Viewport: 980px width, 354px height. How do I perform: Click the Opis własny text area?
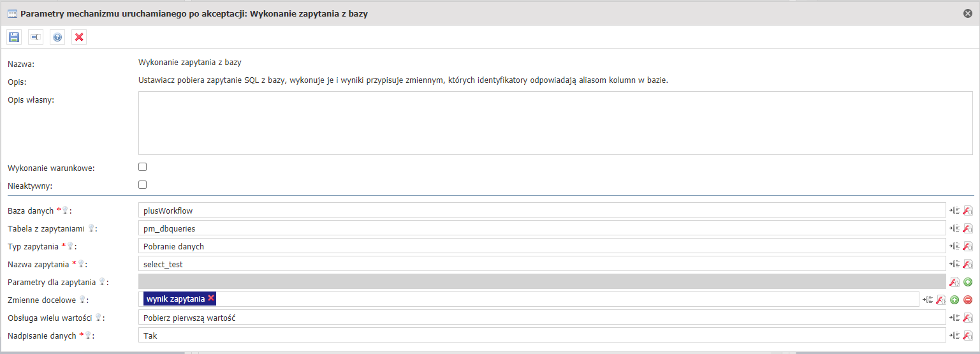click(556, 123)
